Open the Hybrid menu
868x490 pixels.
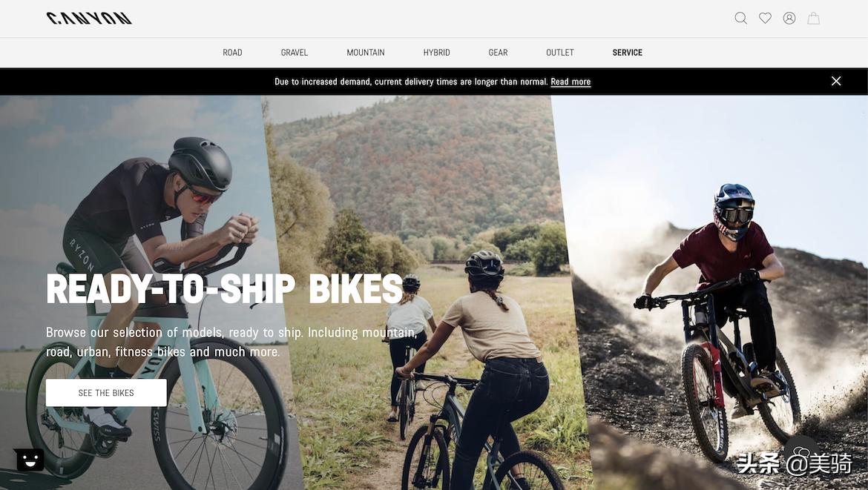[437, 53]
